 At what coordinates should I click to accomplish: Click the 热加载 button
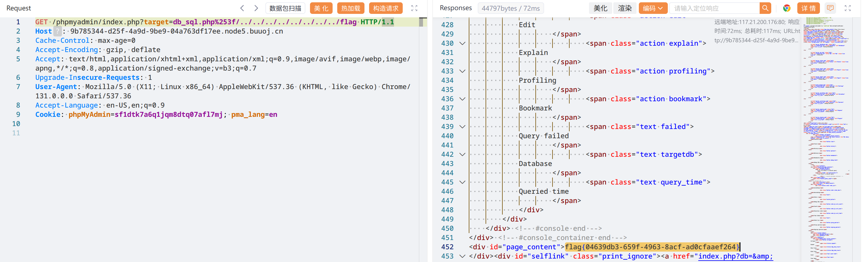click(x=351, y=8)
